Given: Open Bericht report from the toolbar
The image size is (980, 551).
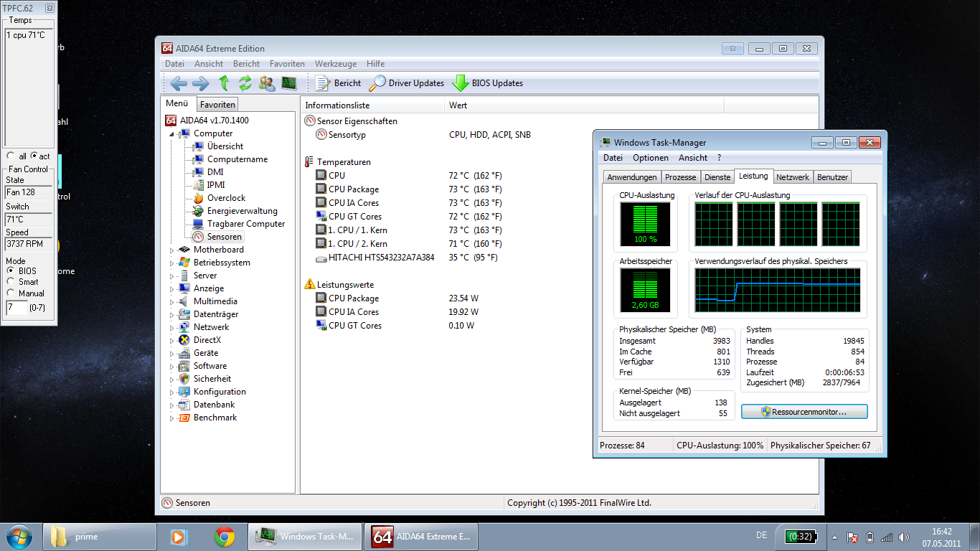Looking at the screenshot, I should pos(338,83).
